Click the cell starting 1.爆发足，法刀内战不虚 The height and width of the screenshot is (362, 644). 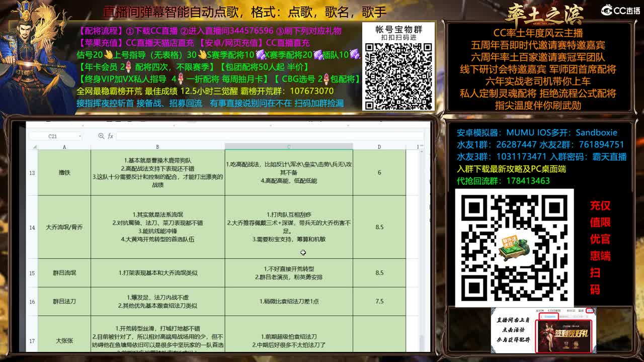coord(157,302)
